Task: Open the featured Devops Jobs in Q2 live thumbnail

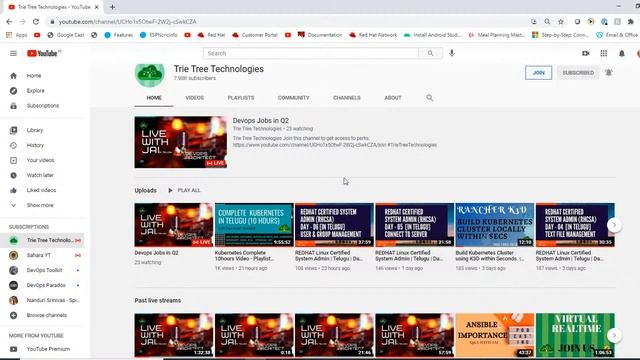Action: pos(181,142)
